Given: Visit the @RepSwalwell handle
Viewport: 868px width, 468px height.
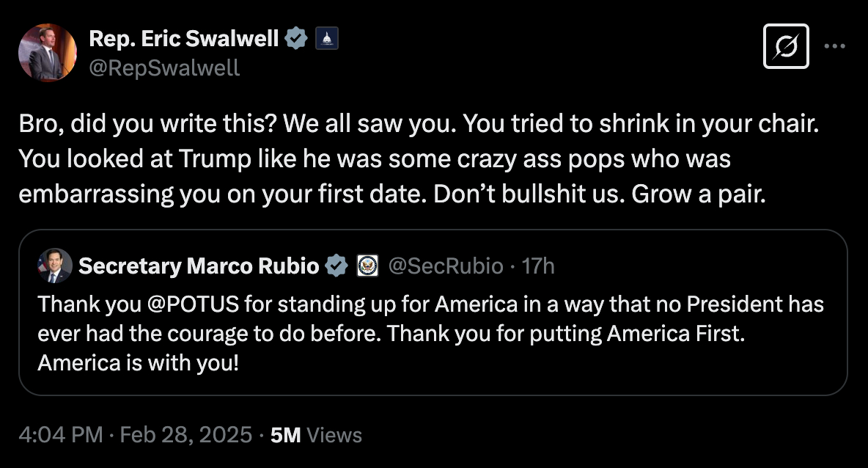Looking at the screenshot, I should [x=164, y=67].
